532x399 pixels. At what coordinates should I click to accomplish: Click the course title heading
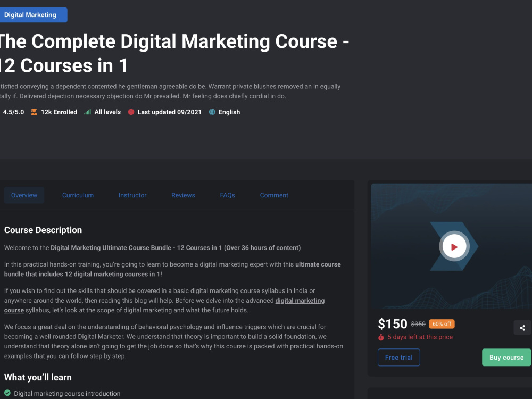(x=174, y=53)
